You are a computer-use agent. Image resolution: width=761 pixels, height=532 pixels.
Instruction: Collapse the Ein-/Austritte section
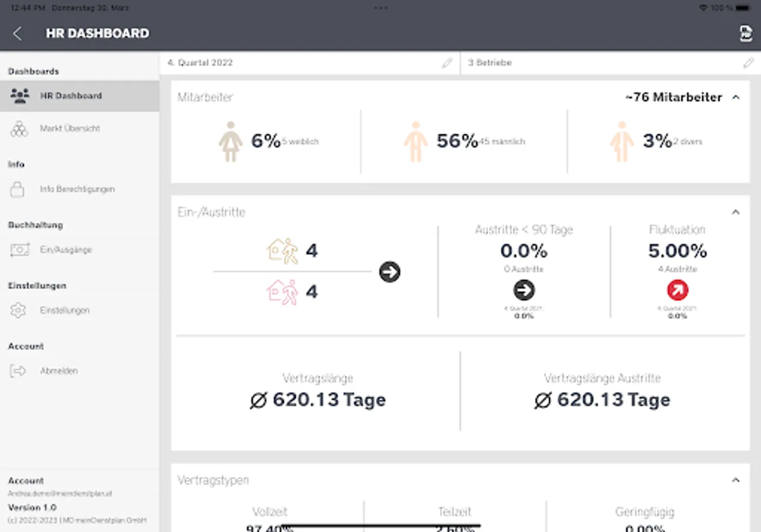736,212
